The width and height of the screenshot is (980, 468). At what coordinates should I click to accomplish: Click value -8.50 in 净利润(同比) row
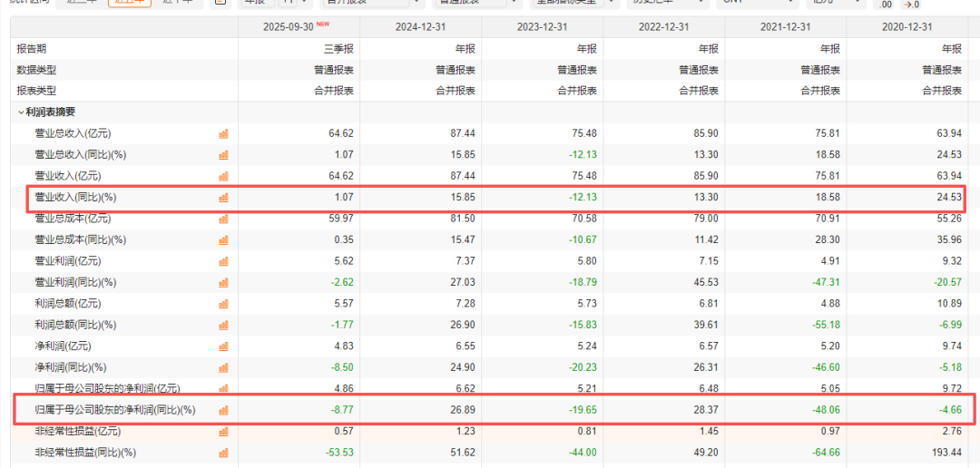(342, 367)
